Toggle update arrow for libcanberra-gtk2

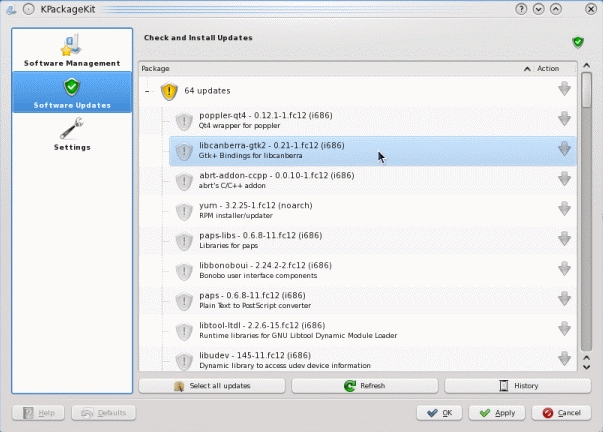[564, 148]
